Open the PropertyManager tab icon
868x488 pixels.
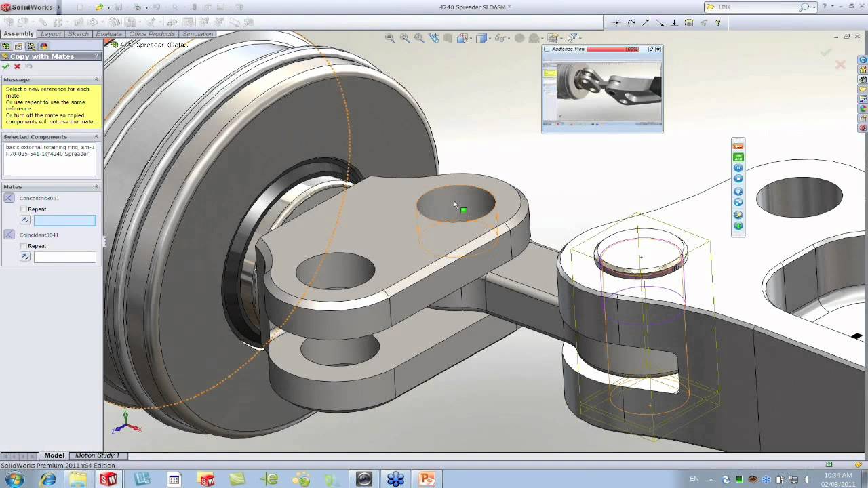point(18,46)
